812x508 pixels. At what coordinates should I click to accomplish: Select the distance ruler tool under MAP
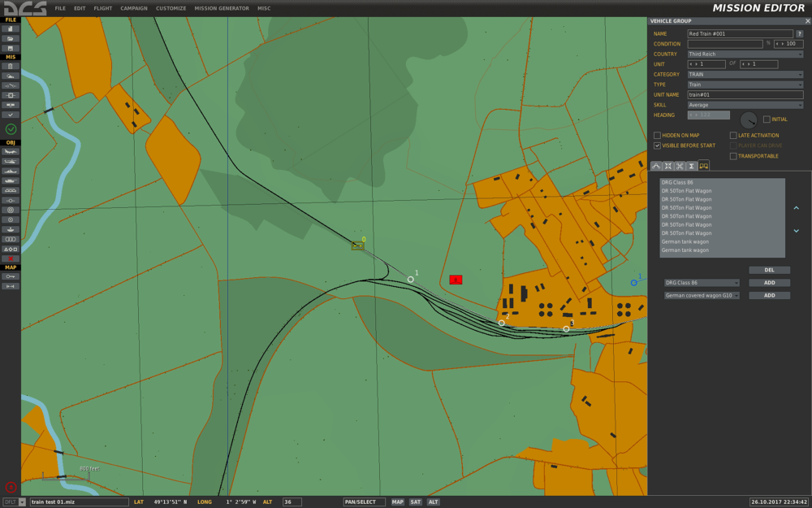[11, 286]
